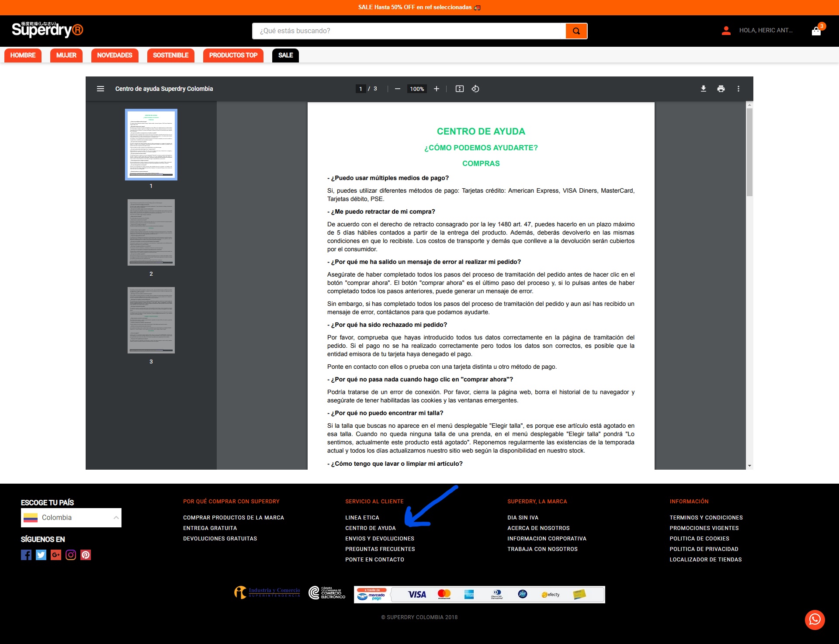Rotate the PDF document counterclockwise

475,89
